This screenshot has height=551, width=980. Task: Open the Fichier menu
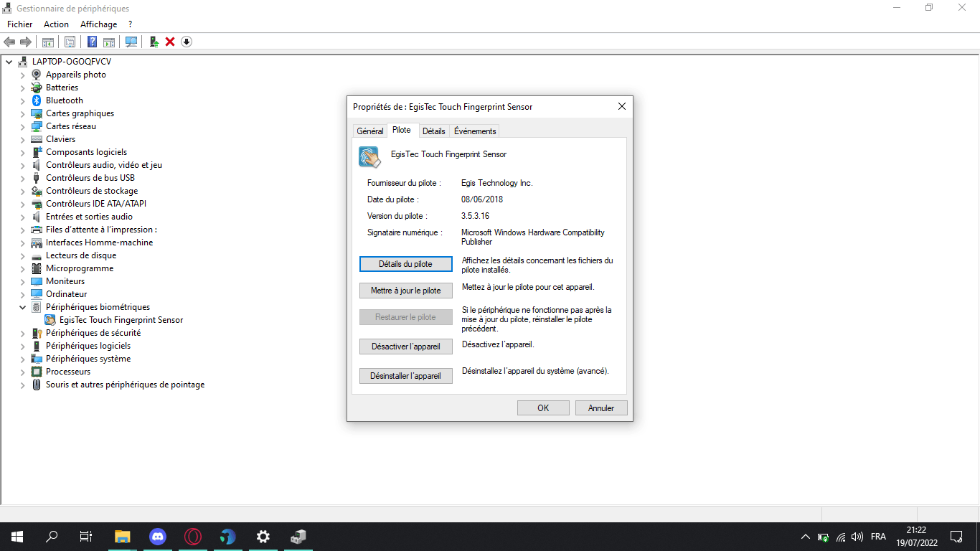coord(20,24)
